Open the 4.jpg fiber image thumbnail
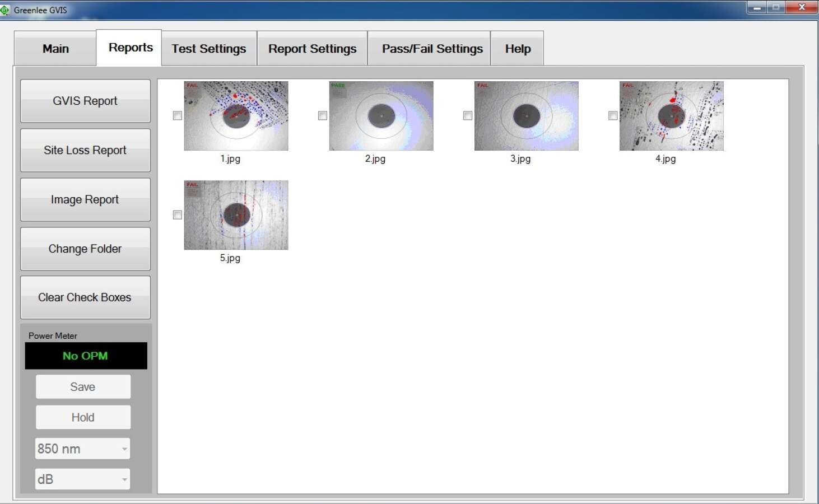This screenshot has width=819, height=504. [671, 116]
